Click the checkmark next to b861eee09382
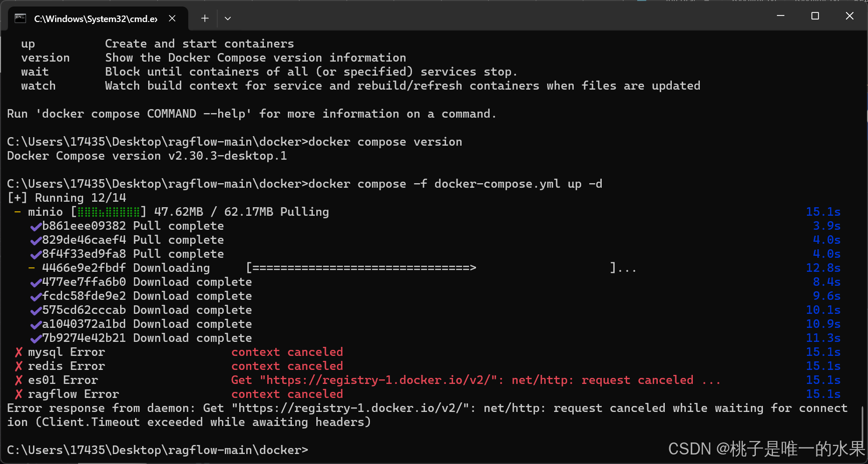The height and width of the screenshot is (464, 868). (36, 227)
